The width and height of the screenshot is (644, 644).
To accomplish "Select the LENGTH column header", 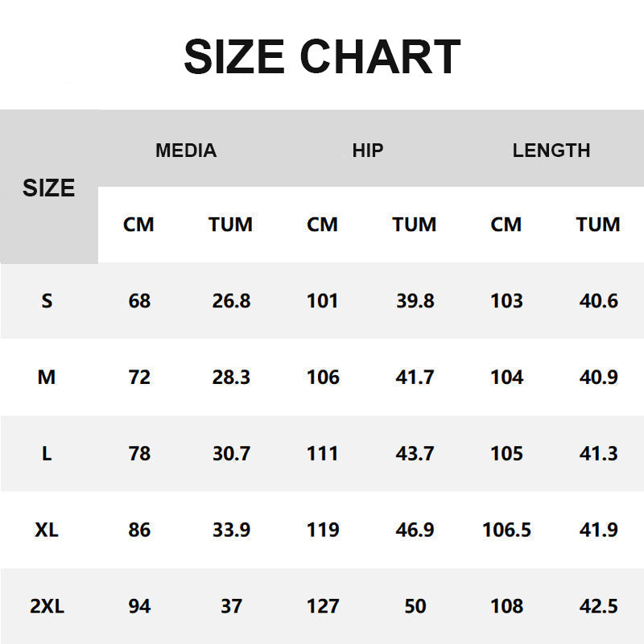I will coord(551,151).
